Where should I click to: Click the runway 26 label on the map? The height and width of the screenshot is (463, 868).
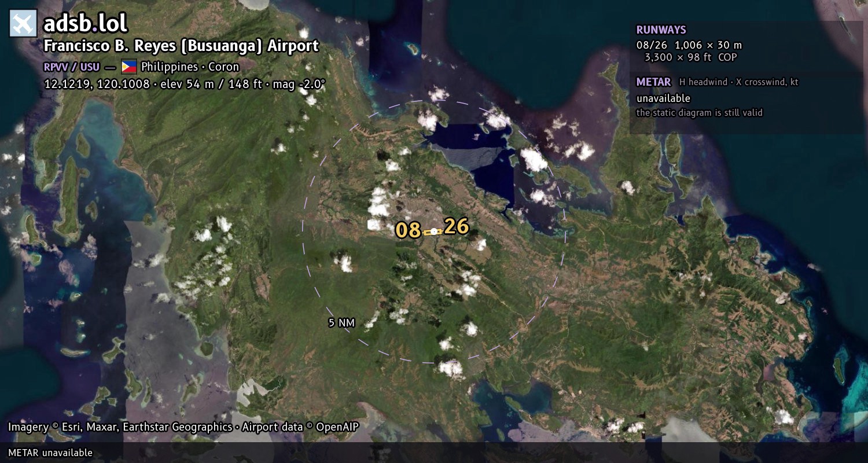click(456, 227)
